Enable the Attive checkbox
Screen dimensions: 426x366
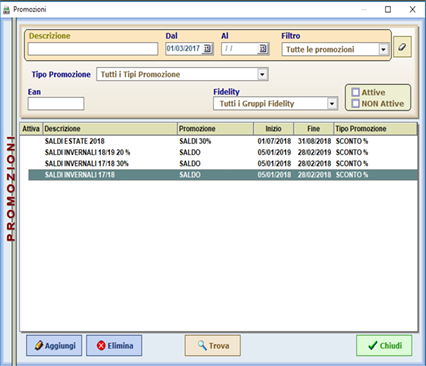click(356, 92)
